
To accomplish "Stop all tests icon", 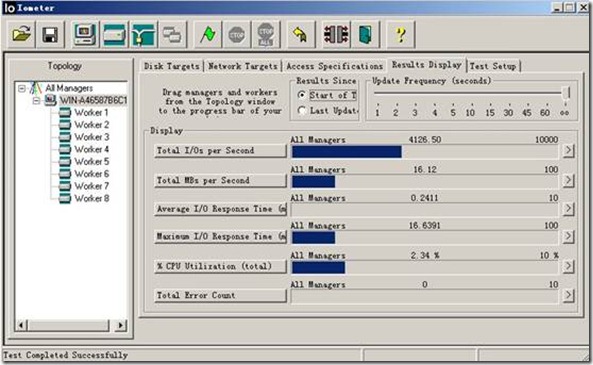I will click(x=266, y=35).
